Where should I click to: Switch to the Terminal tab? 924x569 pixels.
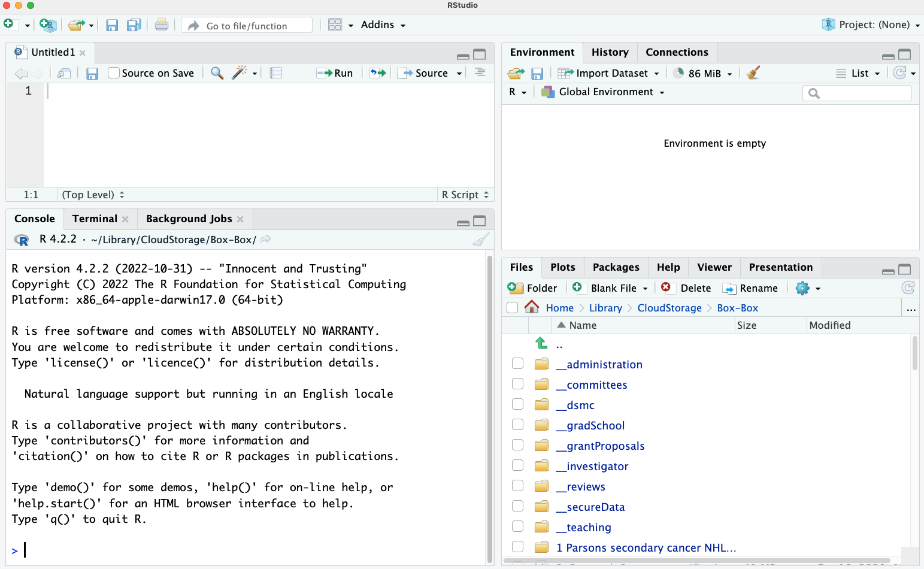point(95,219)
